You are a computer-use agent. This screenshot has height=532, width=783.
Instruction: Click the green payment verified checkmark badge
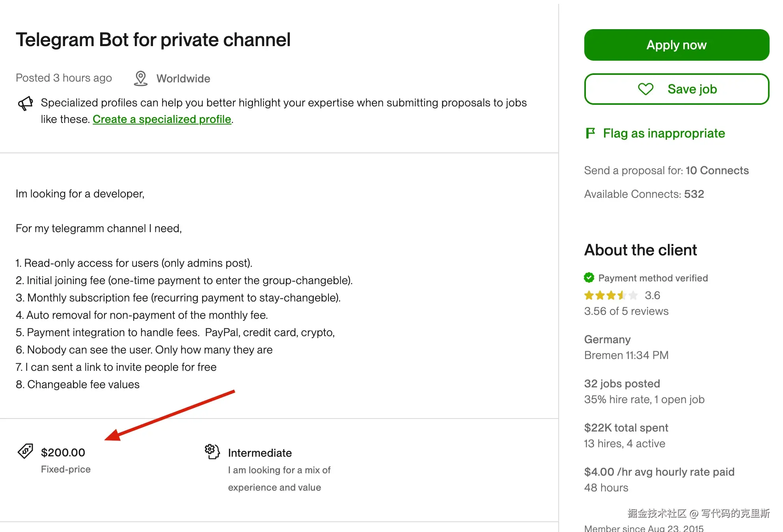(589, 278)
